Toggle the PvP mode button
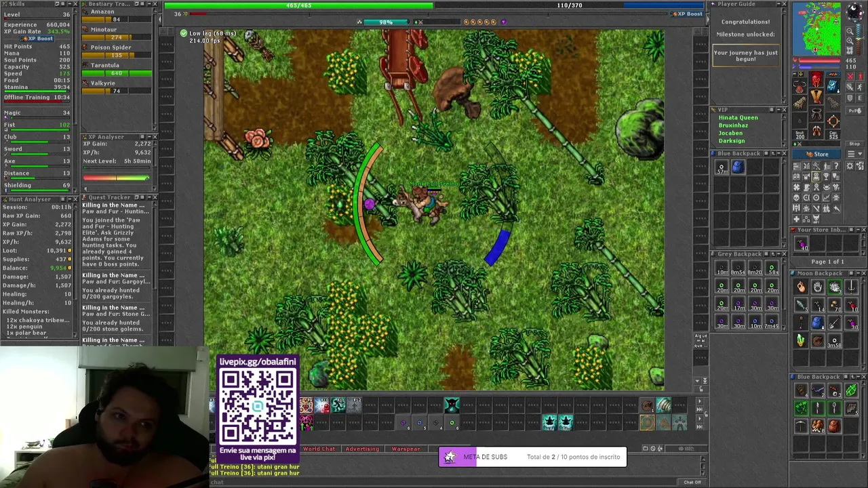The width and height of the screenshot is (868, 488). [854, 110]
